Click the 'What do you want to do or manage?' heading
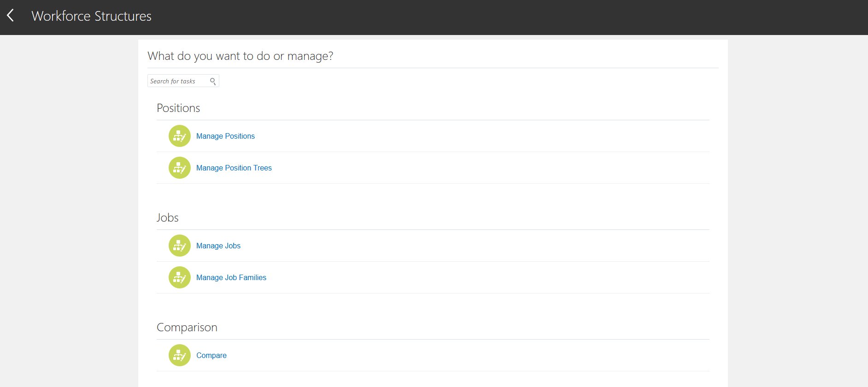 240,56
